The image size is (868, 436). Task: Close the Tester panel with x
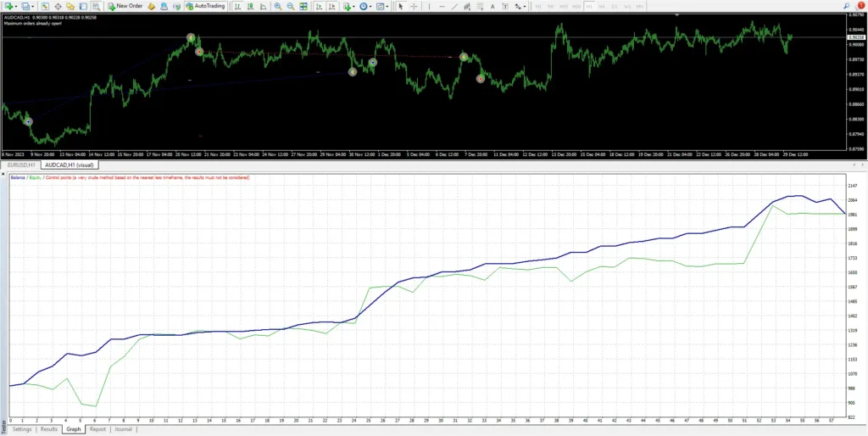pos(4,175)
